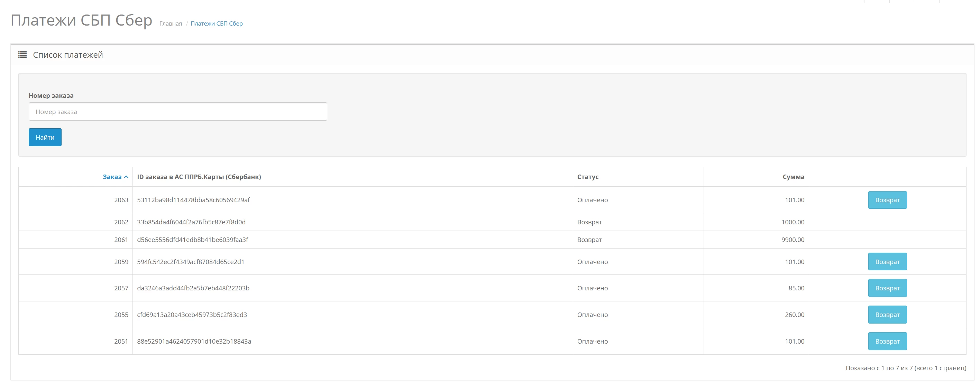The image size is (980, 392).
Task: Click the Сумма column header
Action: [793, 177]
